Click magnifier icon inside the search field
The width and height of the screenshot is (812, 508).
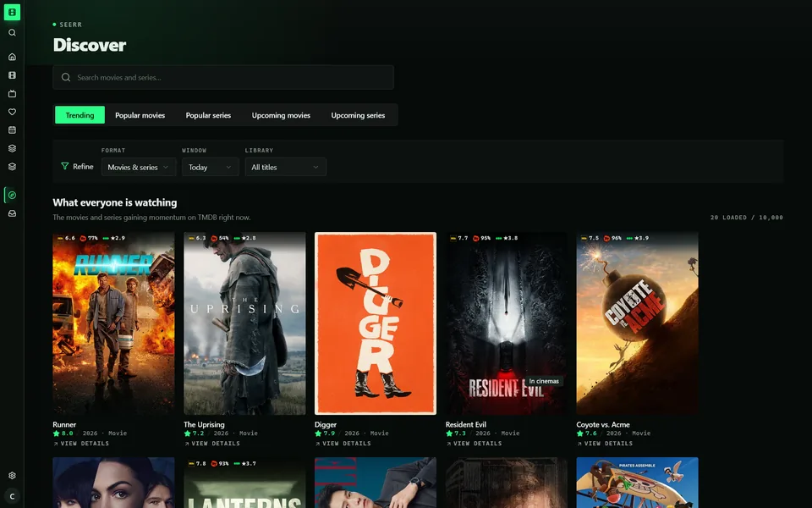pyautogui.click(x=66, y=77)
